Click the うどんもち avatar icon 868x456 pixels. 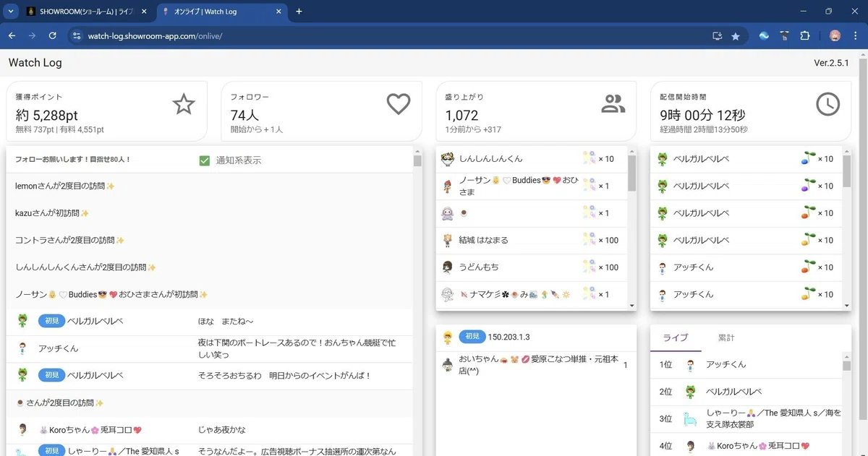tap(447, 267)
